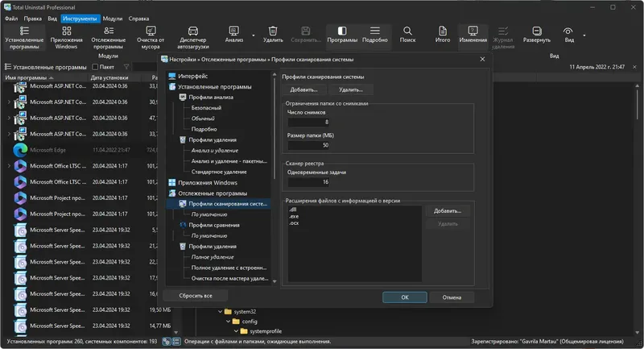
Task: Click Добавить button under scan profiles heading
Action: pyautogui.click(x=304, y=89)
